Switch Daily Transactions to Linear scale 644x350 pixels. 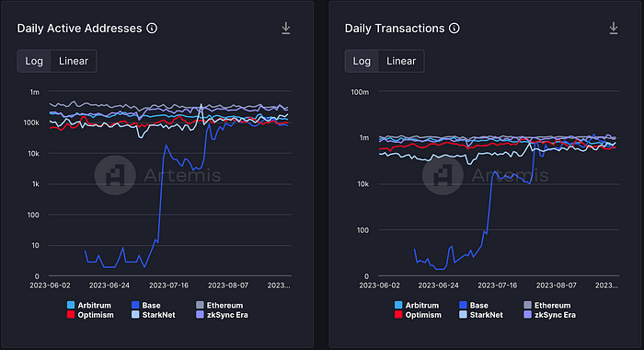coord(401,62)
